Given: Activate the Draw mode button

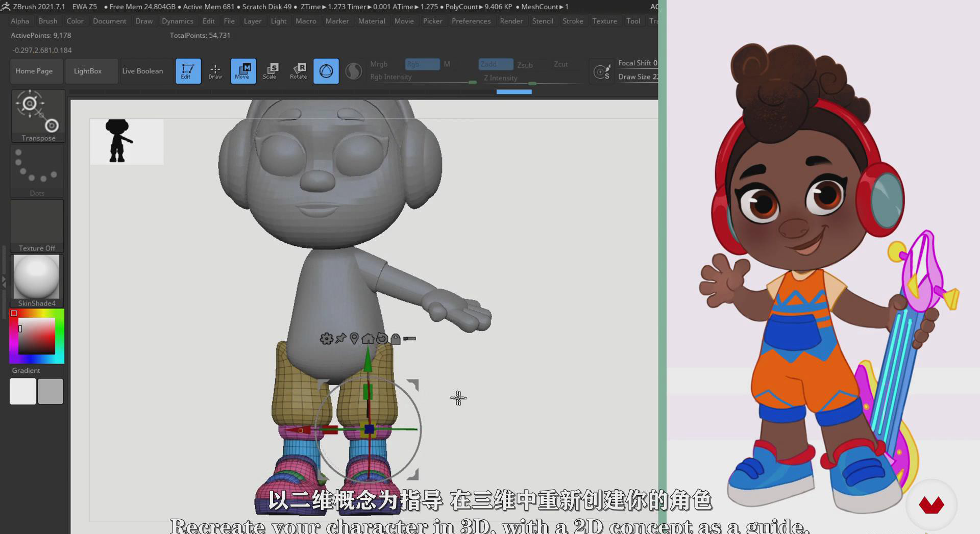Looking at the screenshot, I should tap(215, 71).
